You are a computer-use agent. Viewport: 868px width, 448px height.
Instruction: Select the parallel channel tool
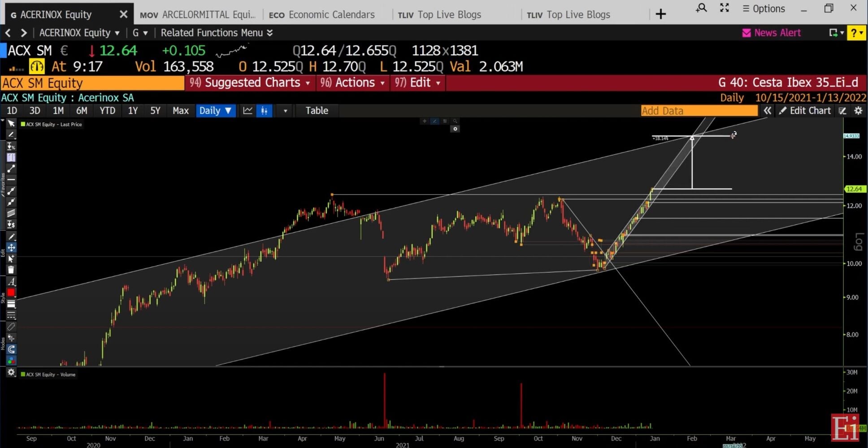coord(11,213)
